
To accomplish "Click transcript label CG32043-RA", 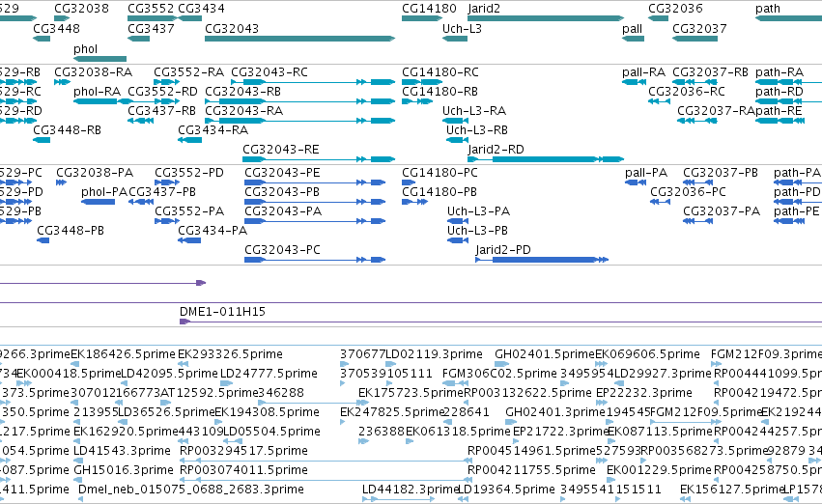I will [243, 111].
